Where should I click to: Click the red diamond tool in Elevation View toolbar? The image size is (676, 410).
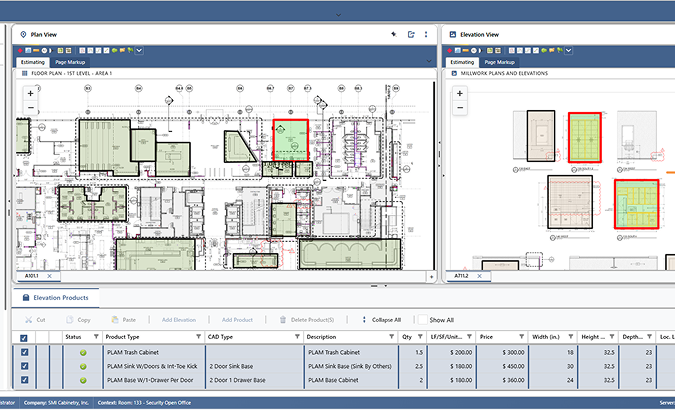(x=450, y=50)
